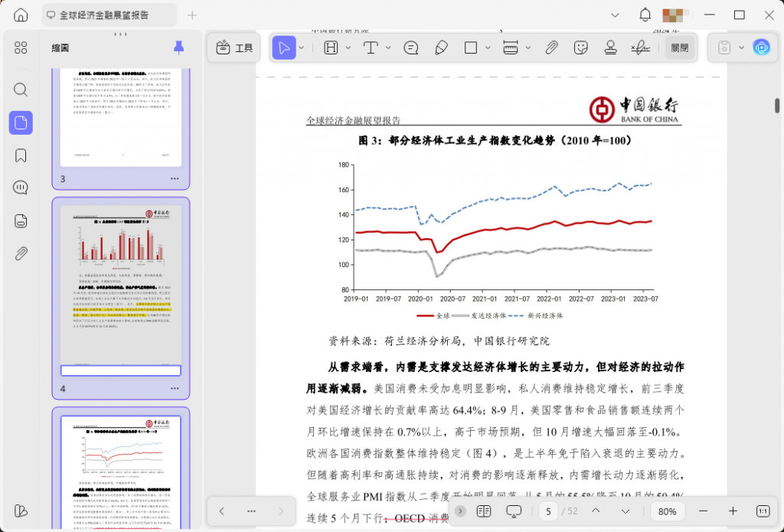Select the pencil drawing tool
The width and height of the screenshot is (784, 532).
441,48
